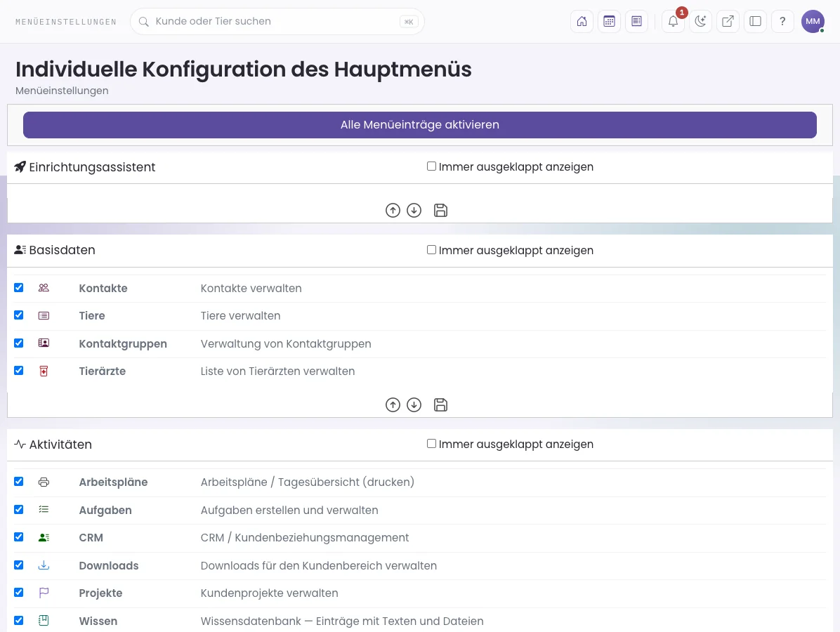
Task: Uncheck the Kontakte menu entry
Action: click(19, 288)
